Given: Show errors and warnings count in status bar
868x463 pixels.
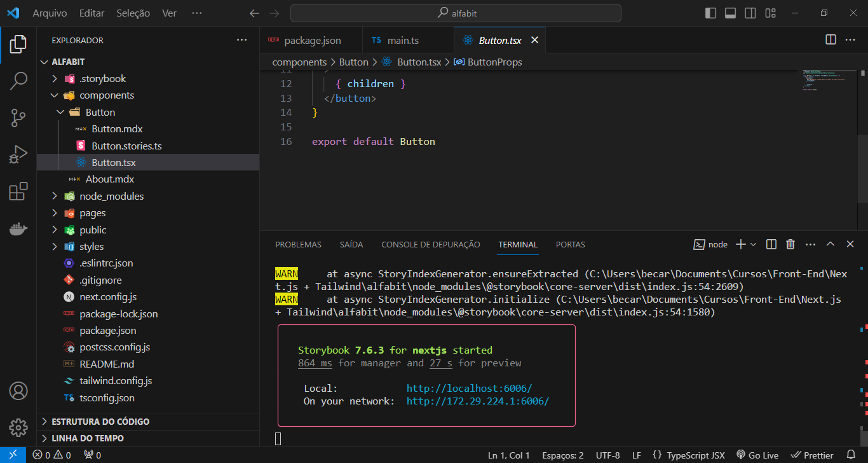Looking at the screenshot, I should click(52, 455).
